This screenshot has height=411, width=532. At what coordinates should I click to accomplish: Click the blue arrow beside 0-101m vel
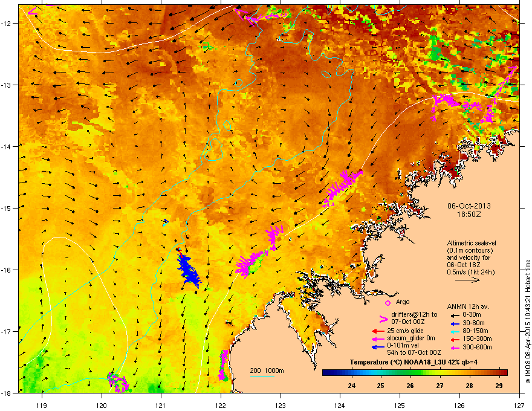point(378,346)
